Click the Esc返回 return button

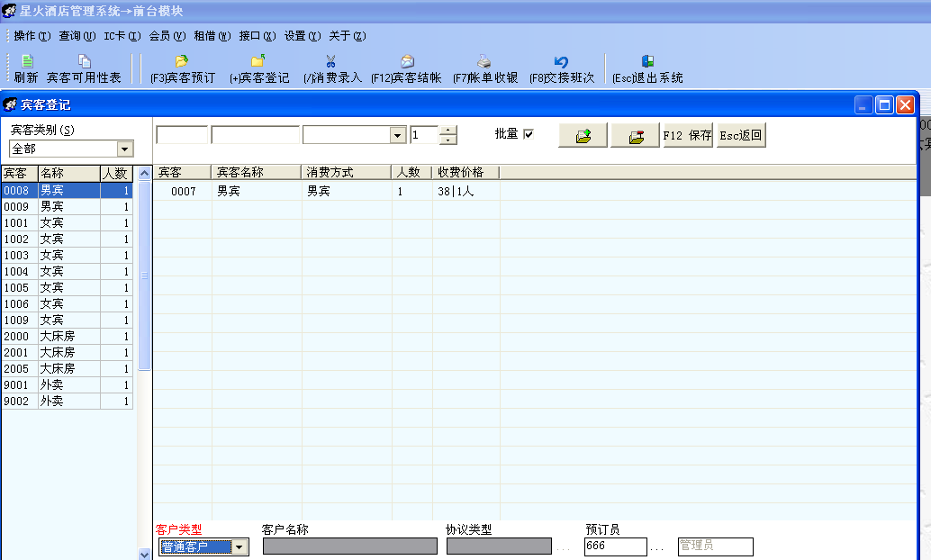(x=741, y=136)
